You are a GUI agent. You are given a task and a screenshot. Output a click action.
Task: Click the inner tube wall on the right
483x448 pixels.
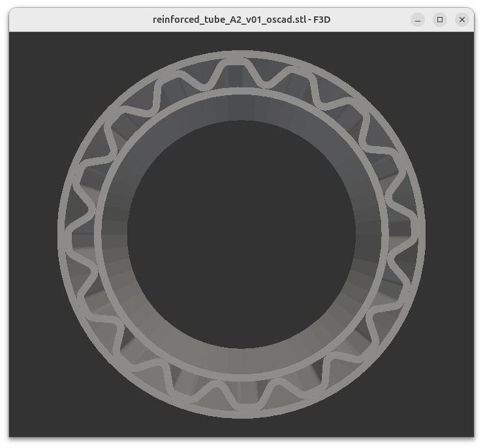click(x=369, y=235)
